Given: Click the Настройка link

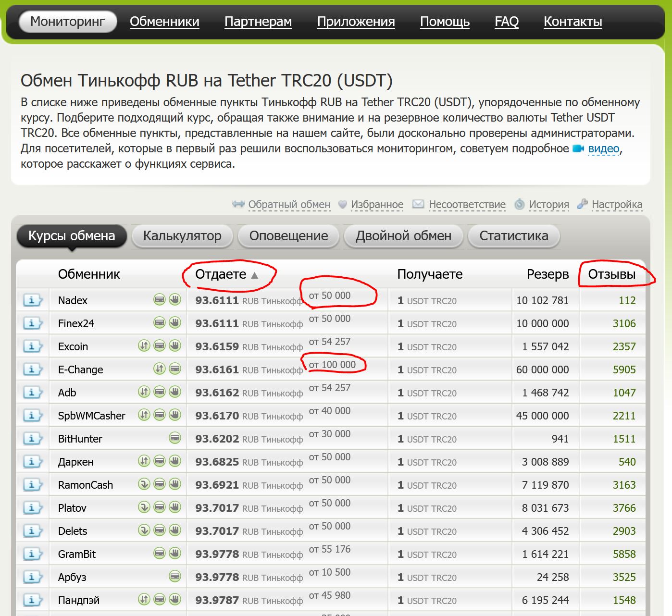Looking at the screenshot, I should (x=617, y=205).
